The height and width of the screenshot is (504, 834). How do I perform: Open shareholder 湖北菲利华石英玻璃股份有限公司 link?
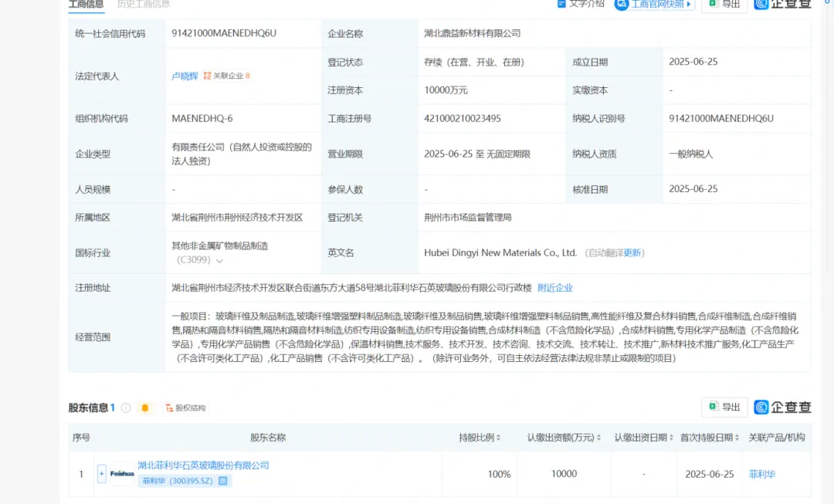[203, 465]
